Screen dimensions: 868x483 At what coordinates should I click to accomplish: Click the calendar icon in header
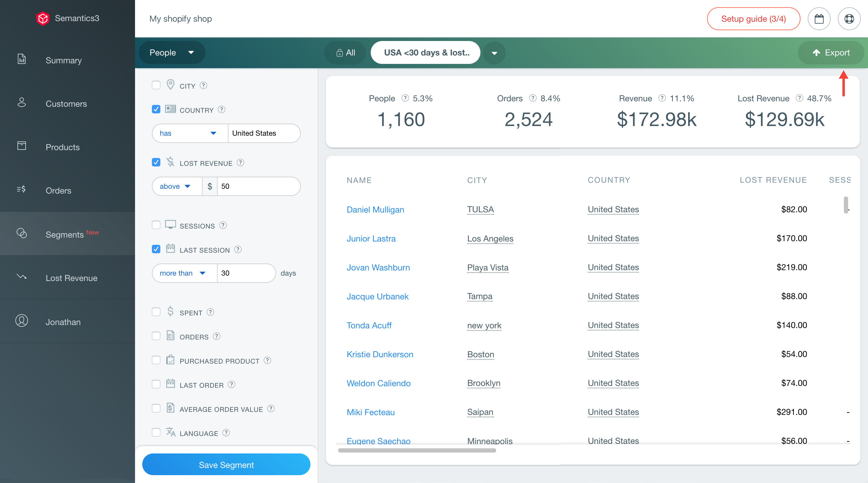[819, 19]
